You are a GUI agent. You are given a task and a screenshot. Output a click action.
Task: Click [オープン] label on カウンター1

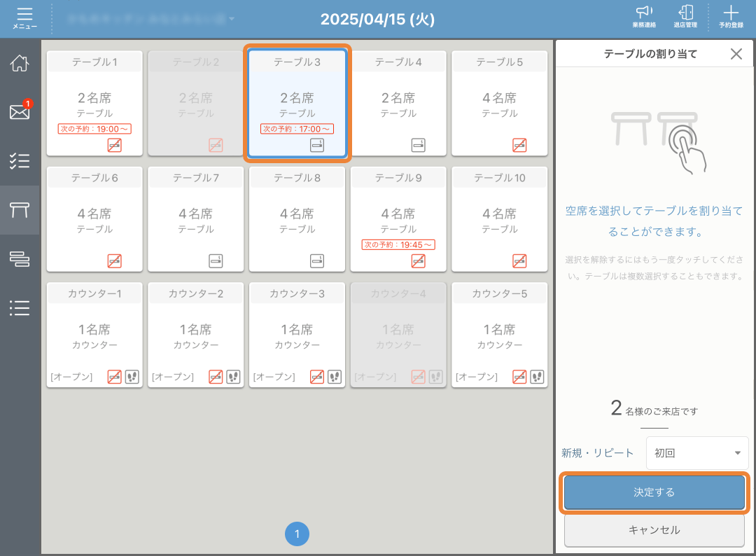tap(71, 377)
